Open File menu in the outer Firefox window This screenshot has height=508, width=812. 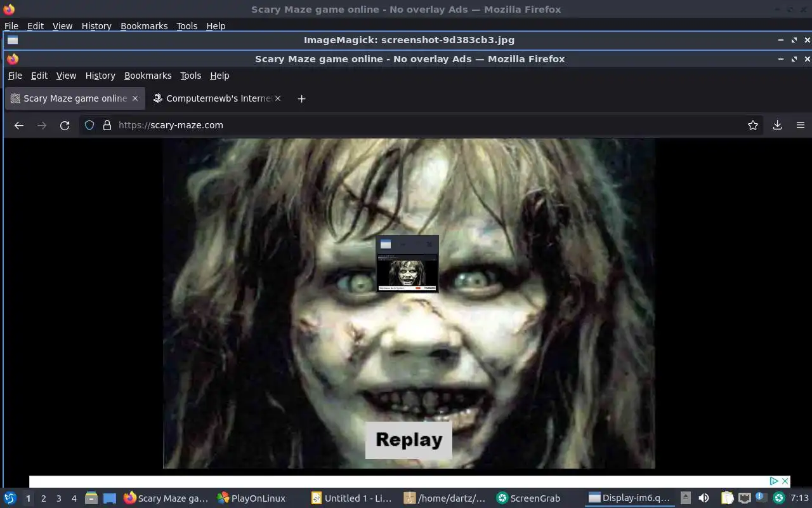click(x=11, y=26)
